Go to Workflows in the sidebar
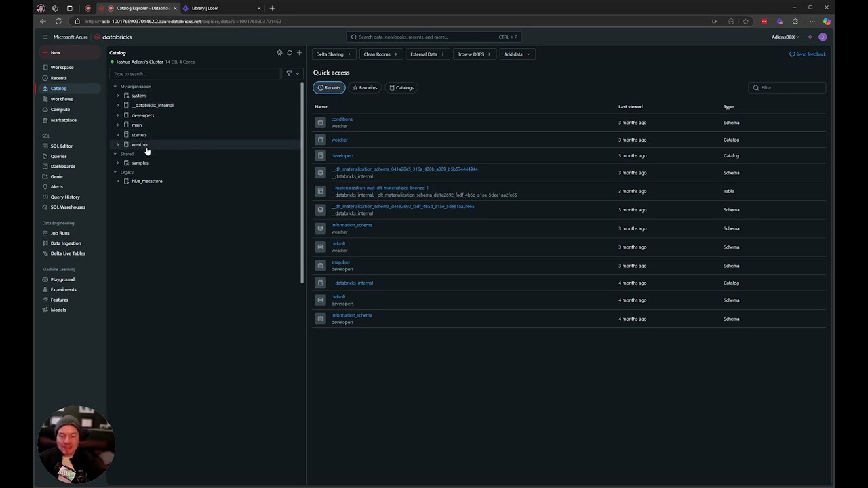The height and width of the screenshot is (488, 868). coord(61,99)
